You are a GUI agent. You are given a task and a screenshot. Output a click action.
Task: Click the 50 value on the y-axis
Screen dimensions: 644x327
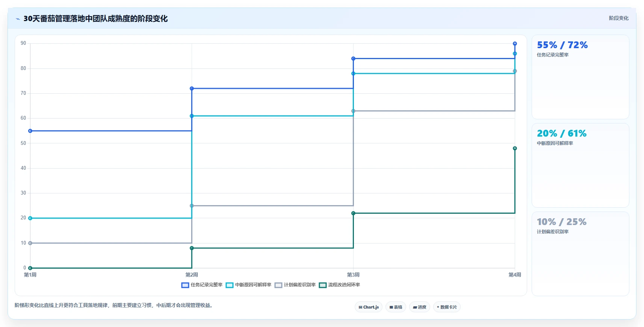pyautogui.click(x=23, y=143)
